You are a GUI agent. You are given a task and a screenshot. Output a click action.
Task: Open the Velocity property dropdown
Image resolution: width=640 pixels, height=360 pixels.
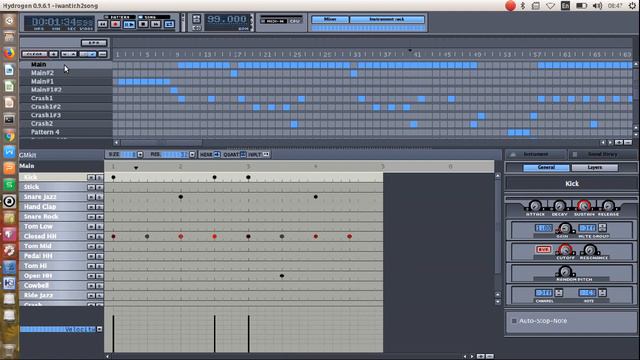pyautogui.click(x=100, y=329)
